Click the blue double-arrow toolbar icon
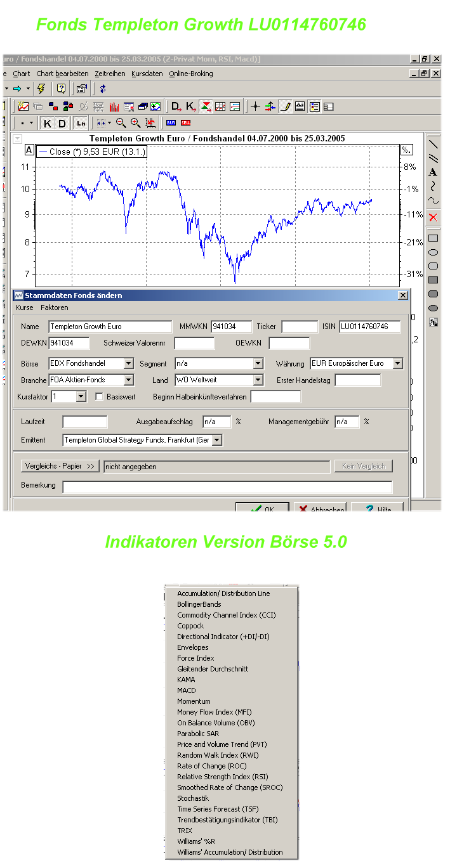Screen dimensions: 450x868 click(x=103, y=89)
